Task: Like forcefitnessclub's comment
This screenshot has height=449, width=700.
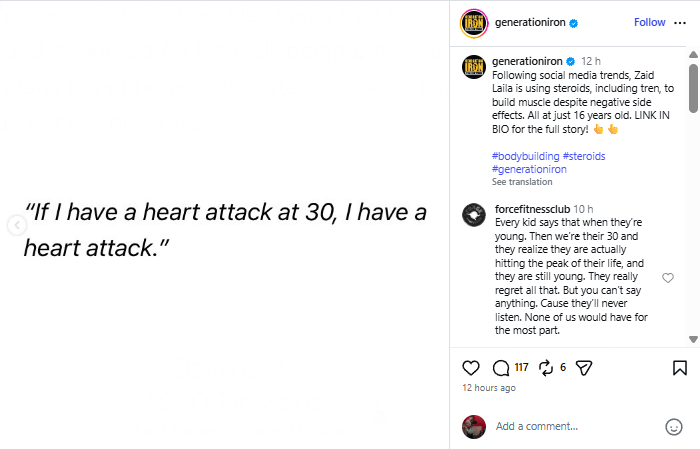Action: (668, 278)
